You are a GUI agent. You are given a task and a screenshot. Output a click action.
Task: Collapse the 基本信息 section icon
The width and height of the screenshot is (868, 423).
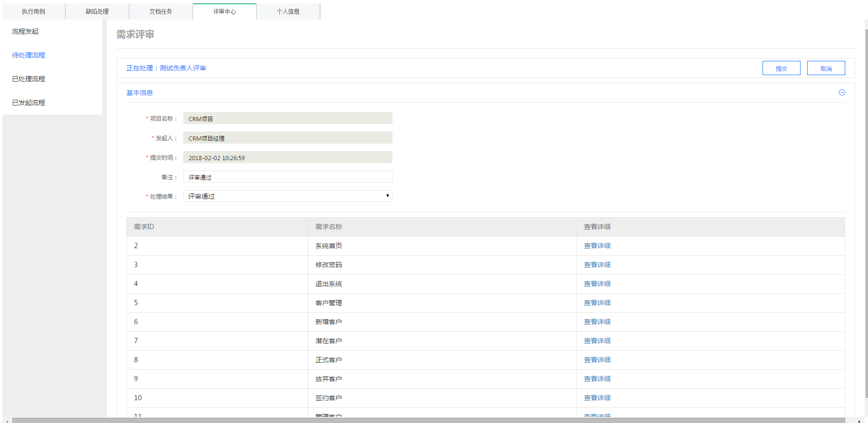842,93
